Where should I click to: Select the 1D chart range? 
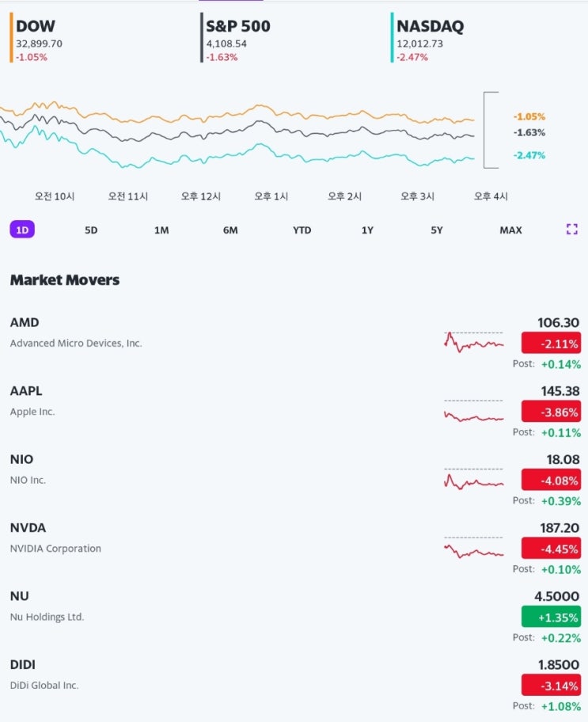click(22, 230)
